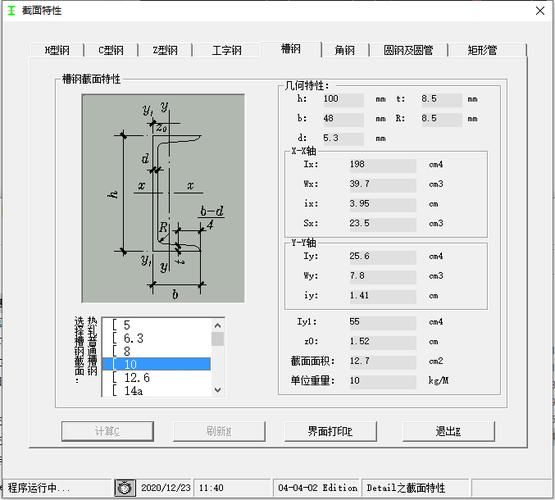Click the date 2020/12/23 in status bar
The height and width of the screenshot is (500, 555).
[x=166, y=488]
